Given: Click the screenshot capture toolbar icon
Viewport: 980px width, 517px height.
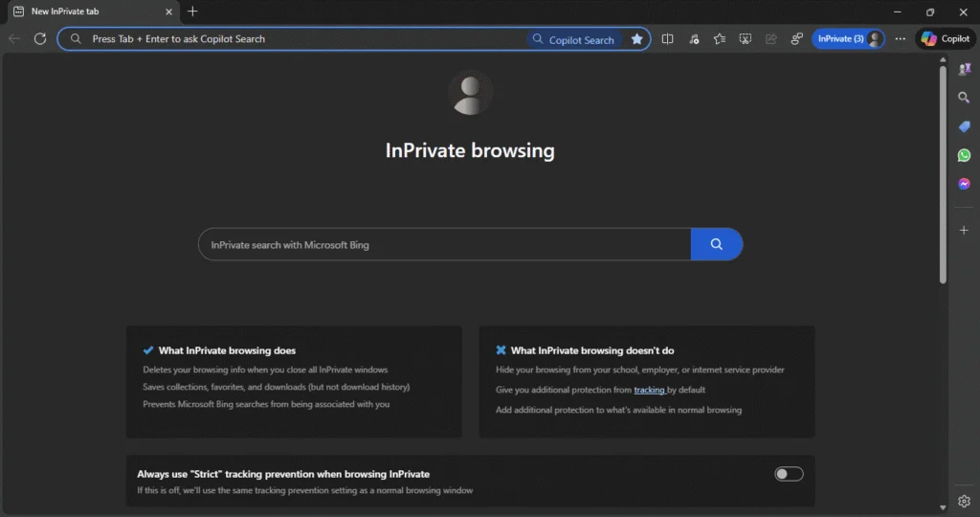Looking at the screenshot, I should [746, 39].
